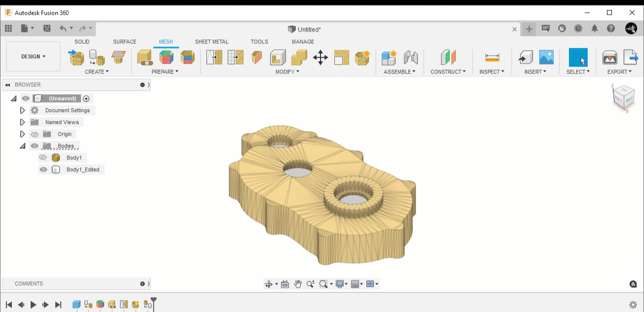This screenshot has height=312, width=644.
Task: Toggle visibility of Body1_Edited
Action: click(x=43, y=170)
